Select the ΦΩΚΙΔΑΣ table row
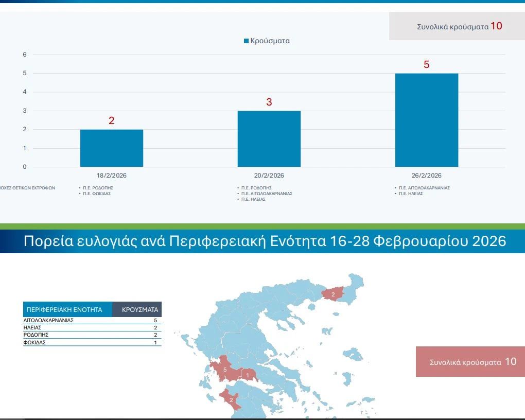Viewport: 525px width, 420px height. (92, 342)
